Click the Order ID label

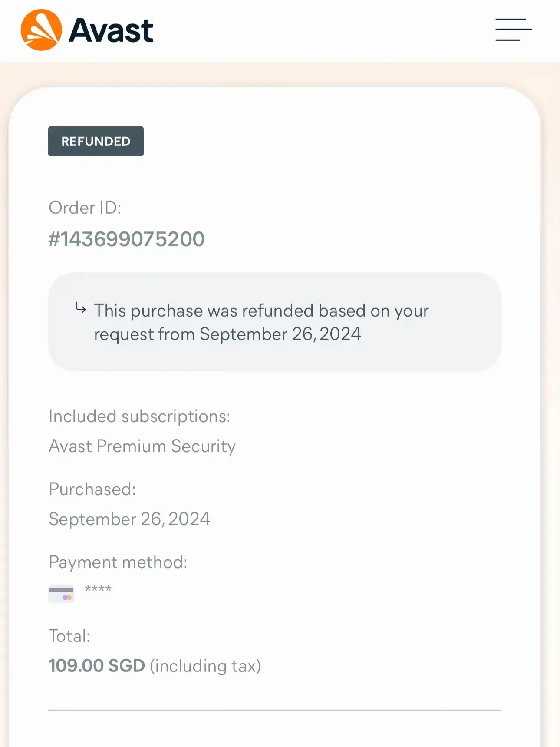tap(85, 208)
